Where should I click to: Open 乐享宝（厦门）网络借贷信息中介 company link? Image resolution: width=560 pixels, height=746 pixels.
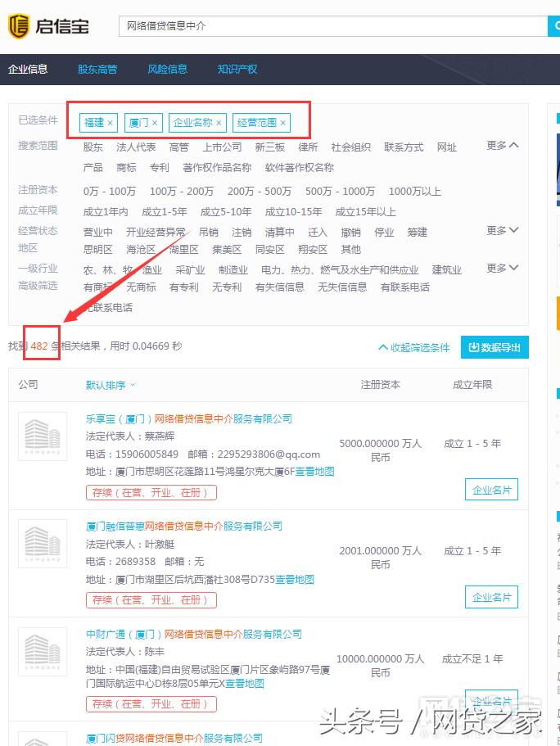click(189, 418)
